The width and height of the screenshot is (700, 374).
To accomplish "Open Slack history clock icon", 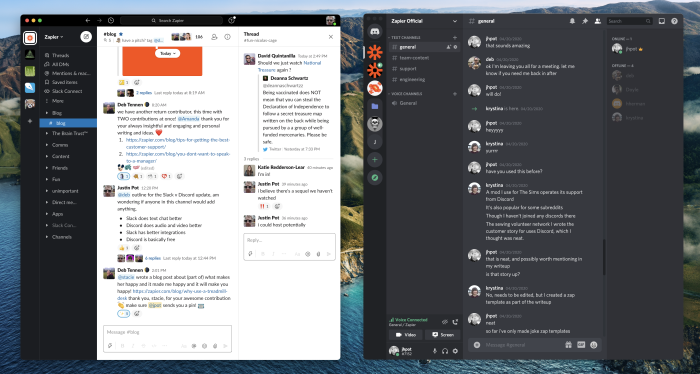I will [x=111, y=21].
